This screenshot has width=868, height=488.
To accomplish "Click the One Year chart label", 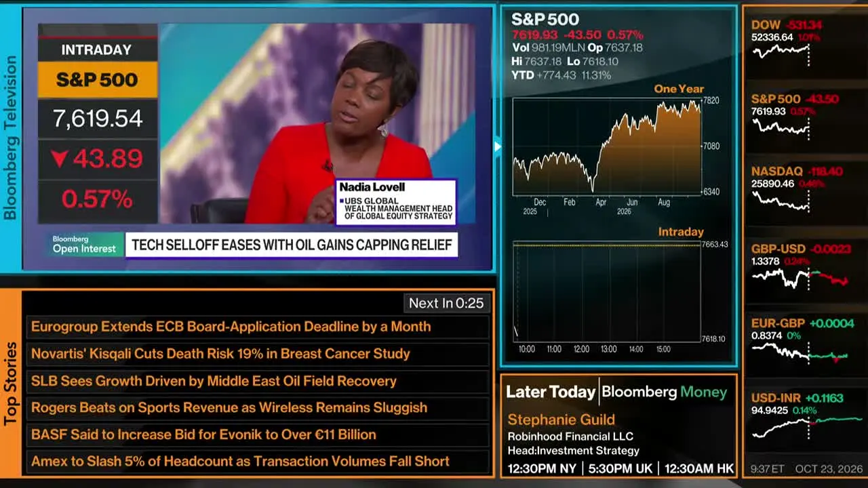I will point(679,89).
